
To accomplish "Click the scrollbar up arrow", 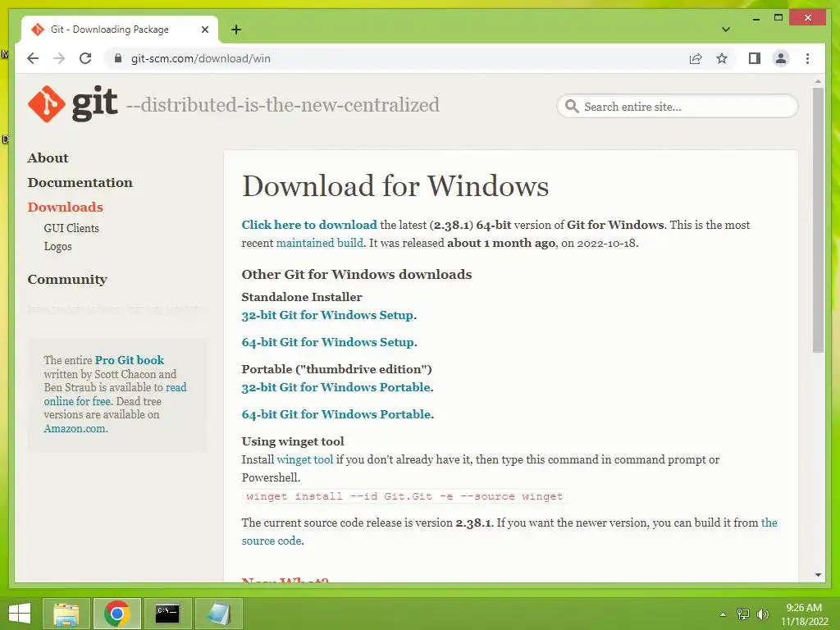I will (x=818, y=81).
